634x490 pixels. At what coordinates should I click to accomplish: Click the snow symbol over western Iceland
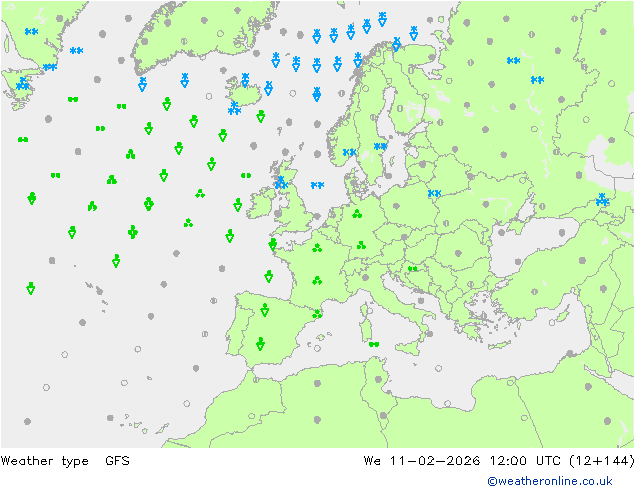pos(245,80)
